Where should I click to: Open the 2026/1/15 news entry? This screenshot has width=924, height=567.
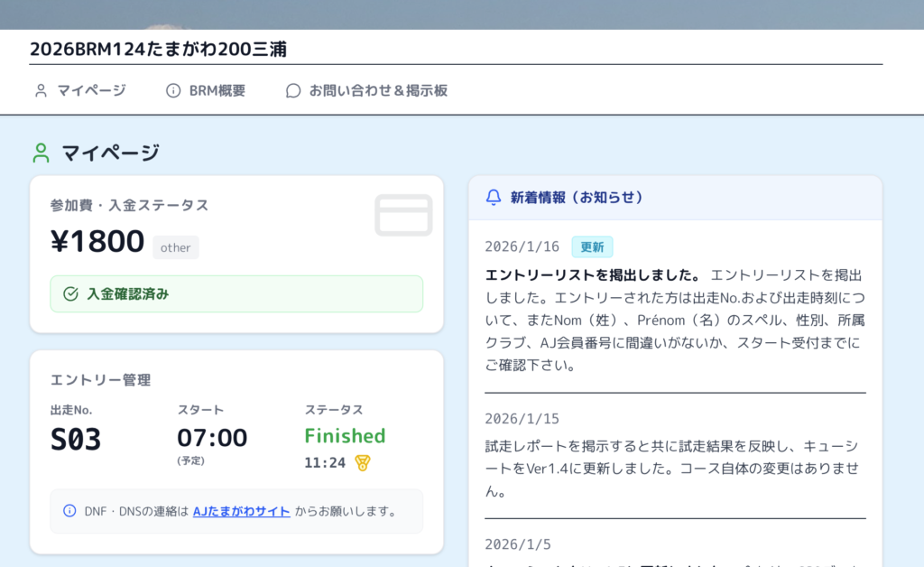tap(674, 456)
